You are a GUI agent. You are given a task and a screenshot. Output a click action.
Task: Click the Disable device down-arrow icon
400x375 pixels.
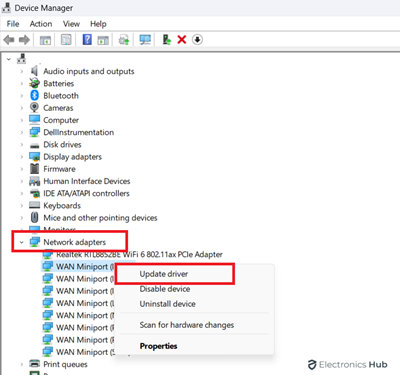197,40
